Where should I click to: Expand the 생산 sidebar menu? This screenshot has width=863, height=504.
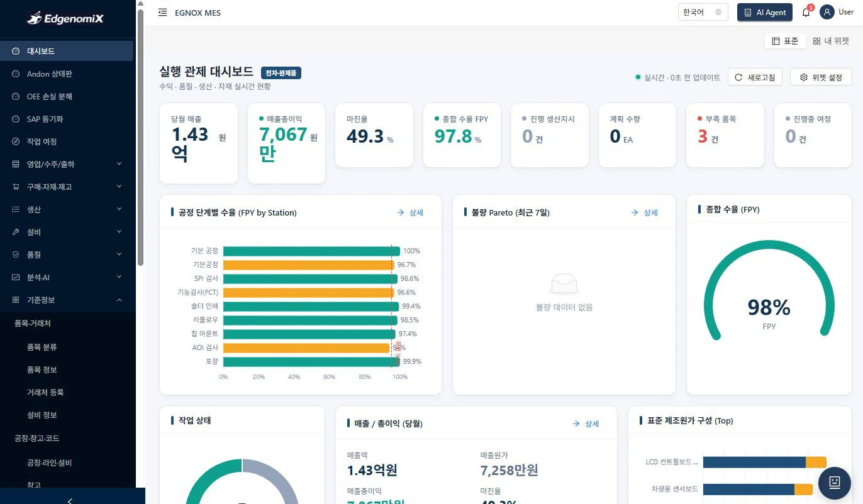coord(67,209)
